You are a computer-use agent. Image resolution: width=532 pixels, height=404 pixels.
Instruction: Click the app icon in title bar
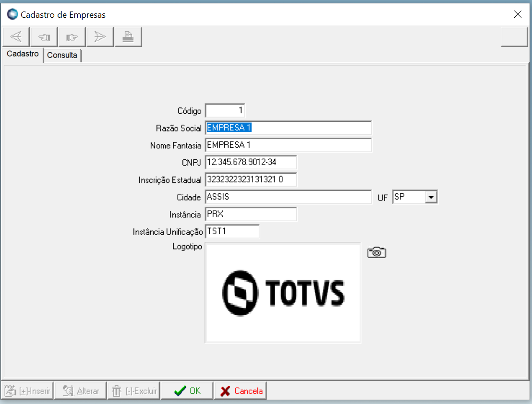(x=12, y=14)
